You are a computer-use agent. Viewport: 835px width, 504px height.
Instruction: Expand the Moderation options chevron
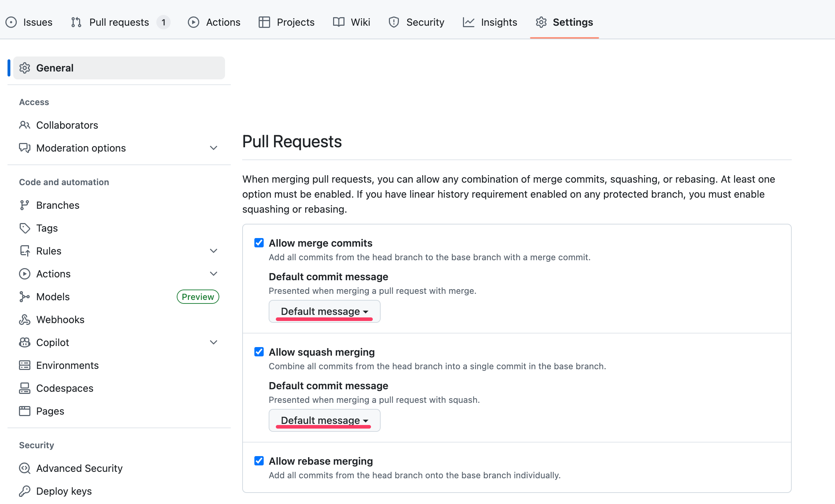tap(214, 148)
